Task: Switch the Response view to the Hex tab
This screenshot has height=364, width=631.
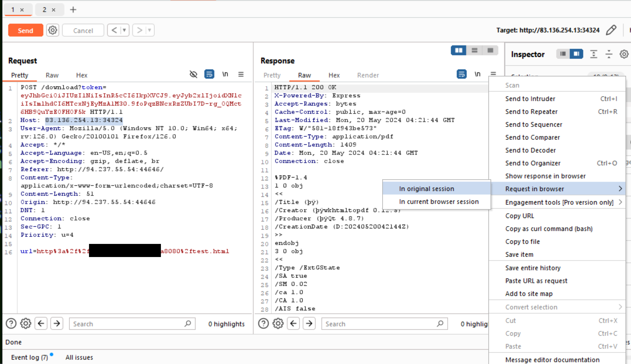Action: click(334, 75)
